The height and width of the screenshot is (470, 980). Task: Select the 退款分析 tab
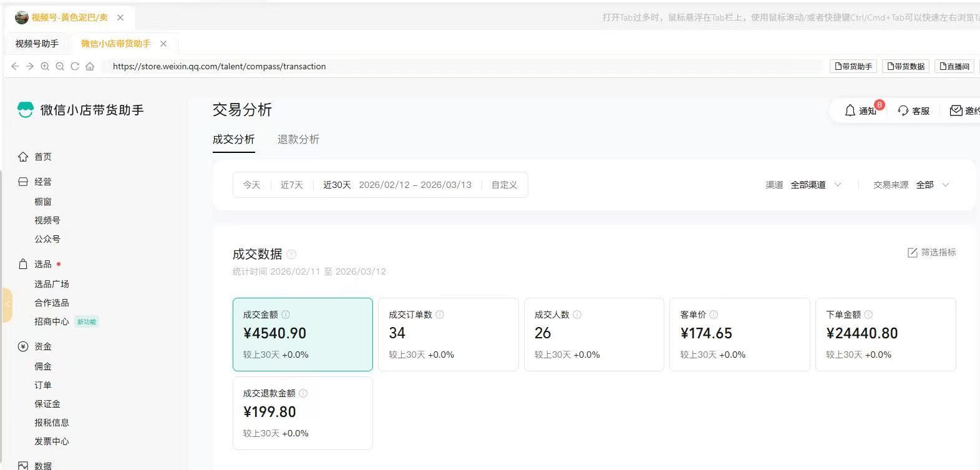click(x=298, y=139)
